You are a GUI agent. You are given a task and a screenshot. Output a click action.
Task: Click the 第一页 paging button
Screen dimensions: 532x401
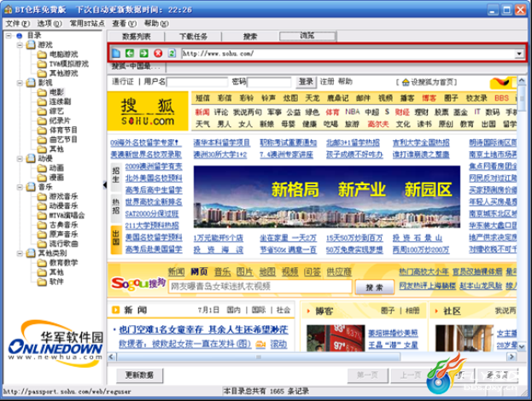[367, 375]
